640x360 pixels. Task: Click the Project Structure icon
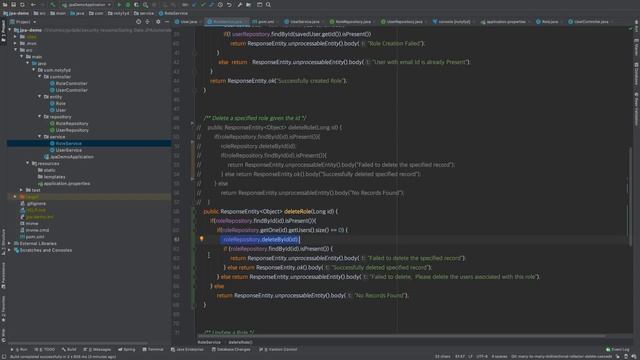tap(249, 5)
